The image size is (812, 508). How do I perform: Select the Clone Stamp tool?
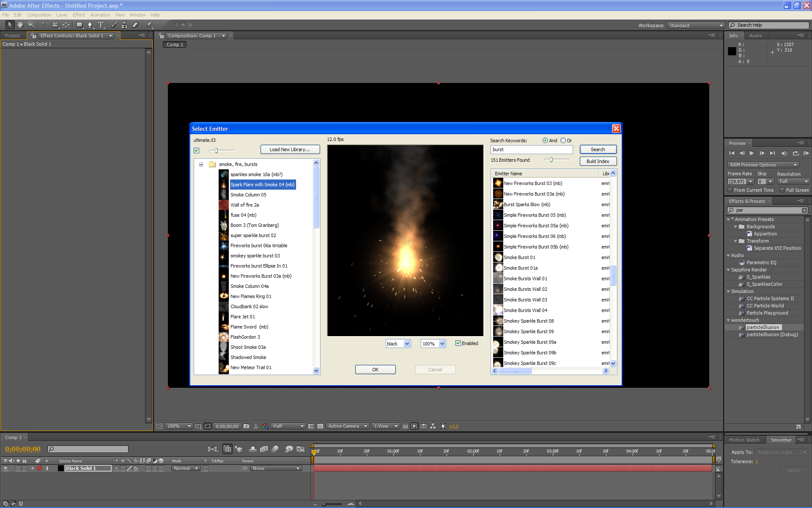tap(124, 25)
